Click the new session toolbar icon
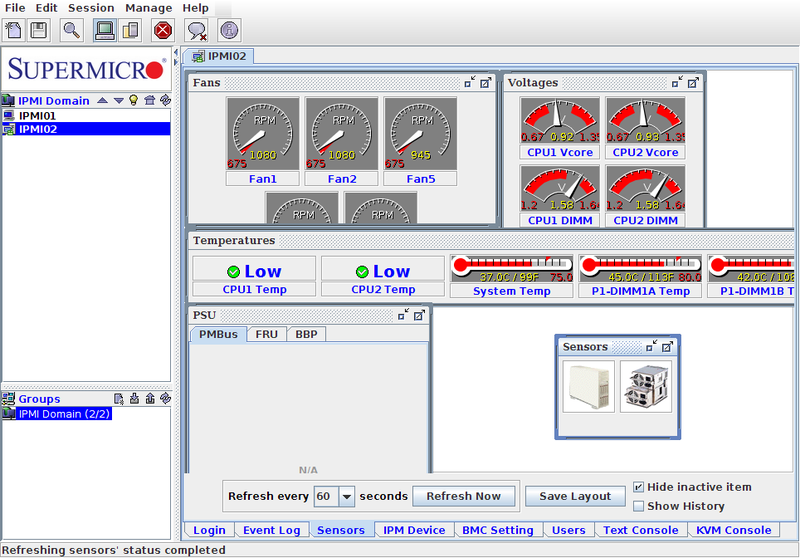This screenshot has width=800, height=558. click(14, 30)
